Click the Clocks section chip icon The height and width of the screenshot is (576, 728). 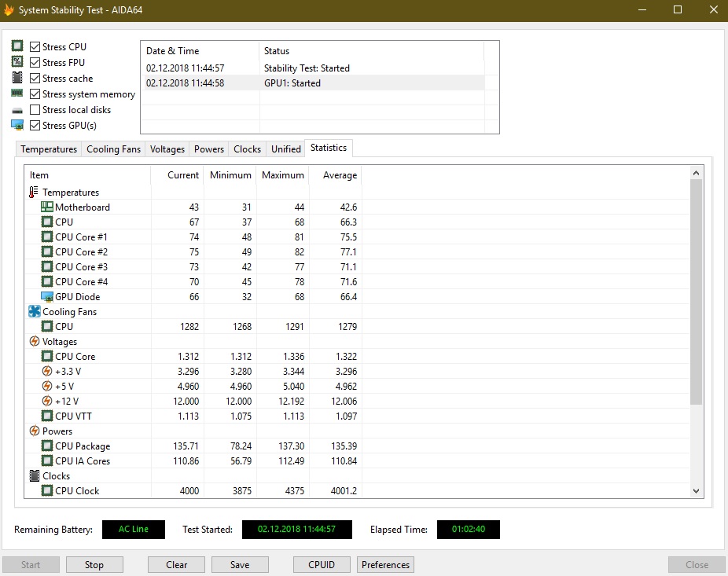click(35, 475)
